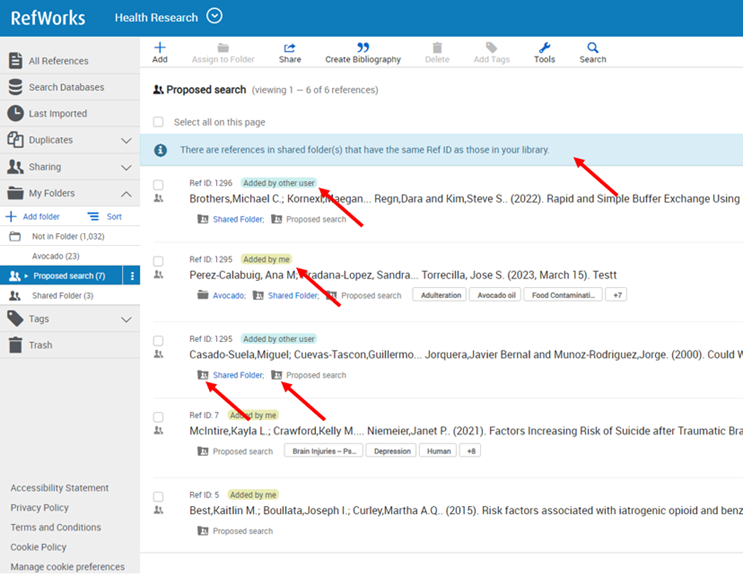This screenshot has height=577, width=743.
Task: Click the My Folders folder icon
Action: tap(15, 193)
